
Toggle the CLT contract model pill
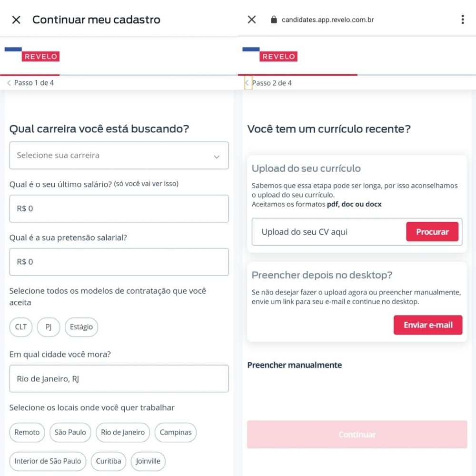(x=20, y=327)
